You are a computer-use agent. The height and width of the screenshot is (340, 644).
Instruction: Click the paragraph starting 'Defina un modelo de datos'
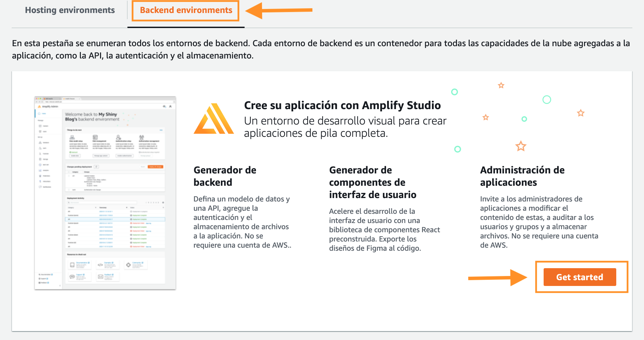coord(243,222)
